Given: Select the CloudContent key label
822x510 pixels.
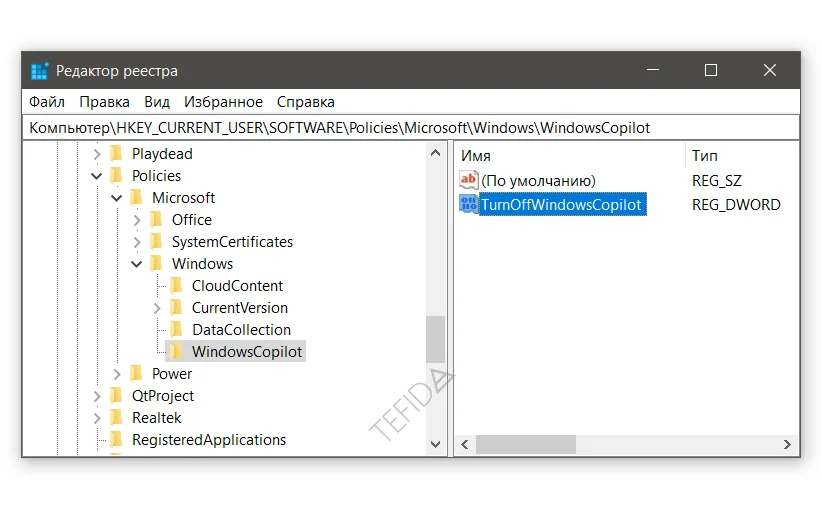Looking at the screenshot, I should click(237, 286).
